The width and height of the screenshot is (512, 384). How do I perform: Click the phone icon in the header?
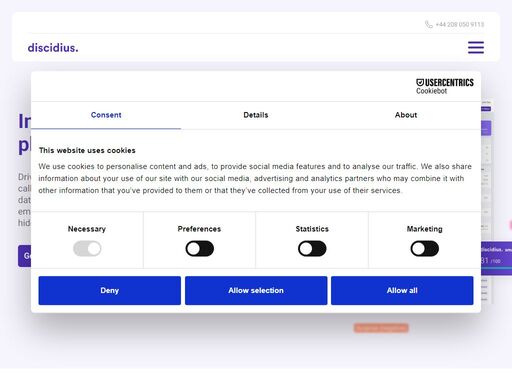click(429, 24)
